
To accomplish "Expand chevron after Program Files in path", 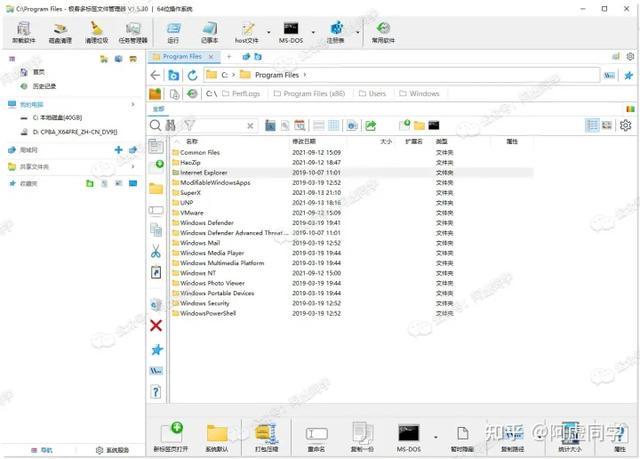I will click(x=304, y=75).
